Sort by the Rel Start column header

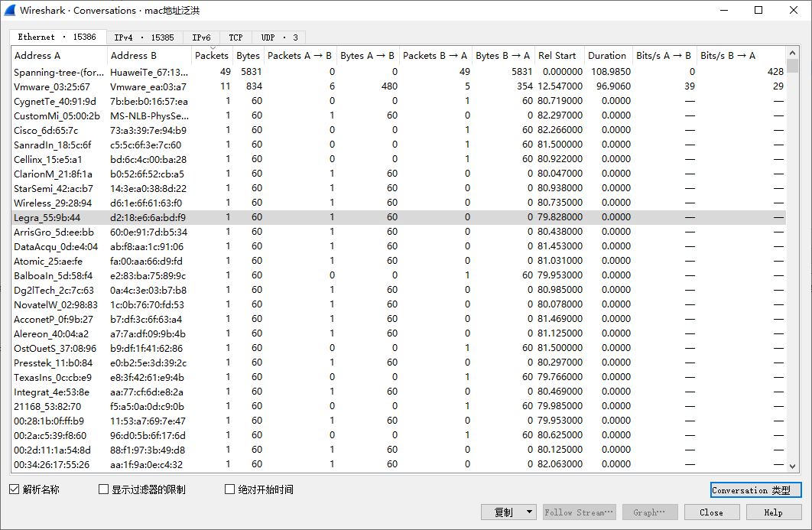tap(559, 55)
